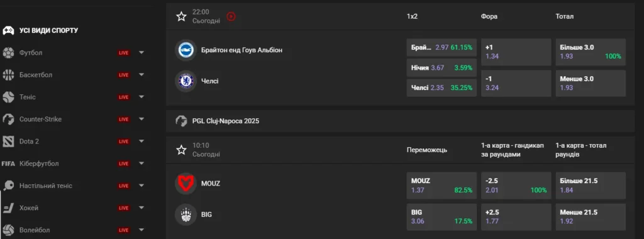
Task: Expand the Волейбол category arrow
Action: pyautogui.click(x=142, y=230)
